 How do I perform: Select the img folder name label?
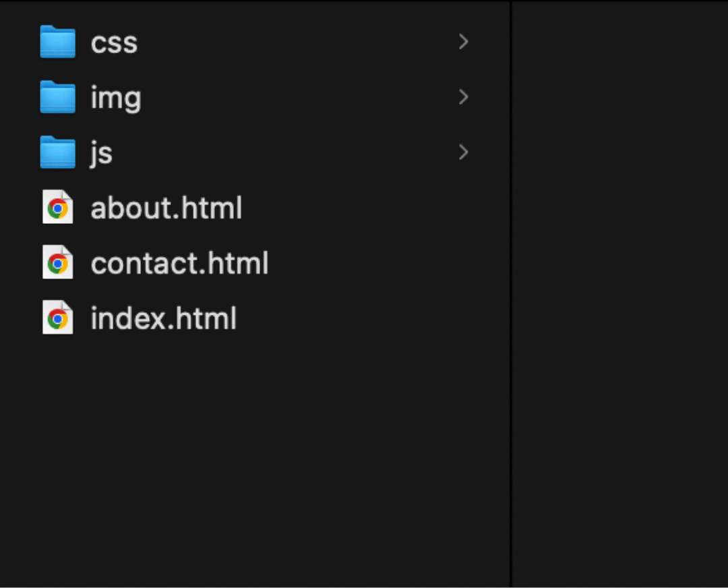(x=116, y=98)
